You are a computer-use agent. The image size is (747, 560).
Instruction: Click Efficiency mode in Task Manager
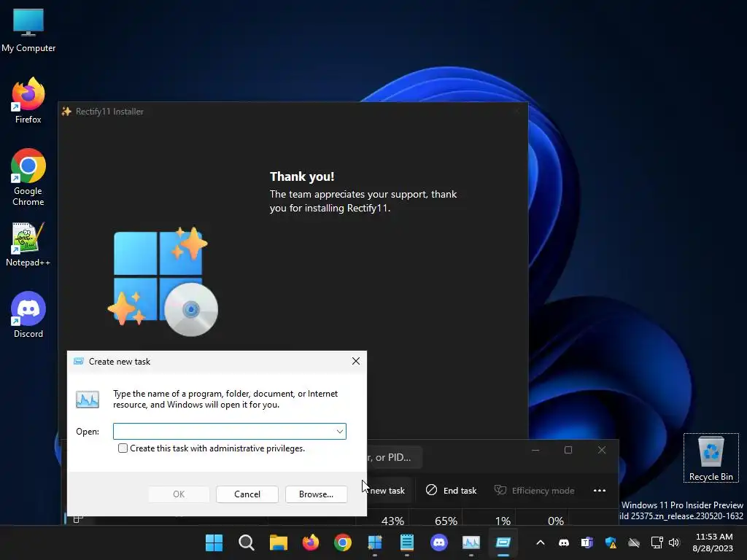click(x=534, y=491)
